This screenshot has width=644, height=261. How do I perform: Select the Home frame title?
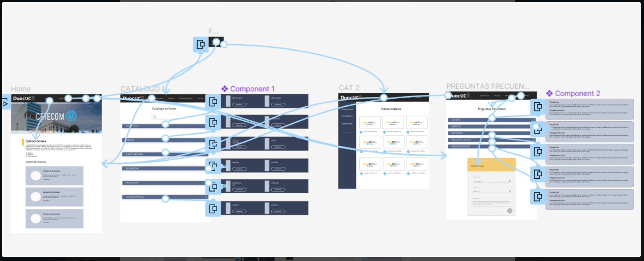21,89
